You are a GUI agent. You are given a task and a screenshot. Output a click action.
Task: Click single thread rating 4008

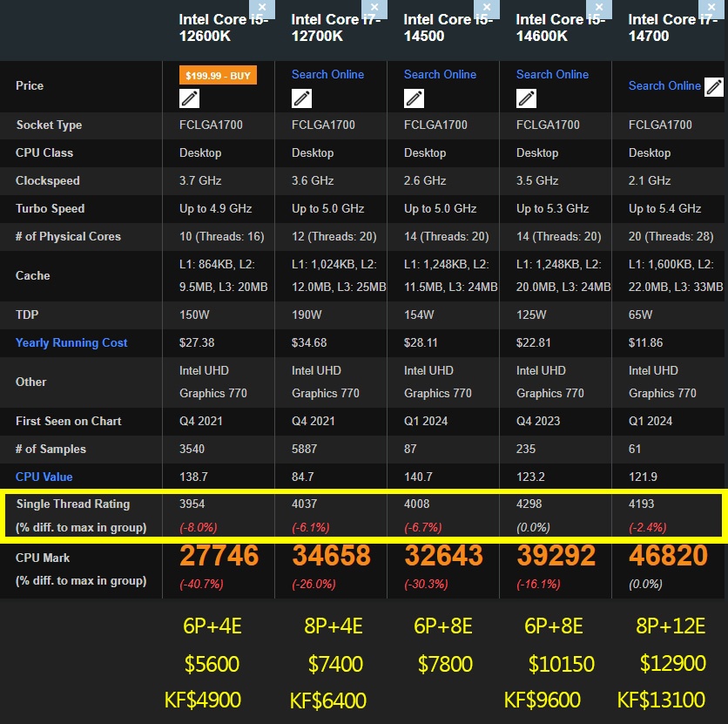(417, 504)
